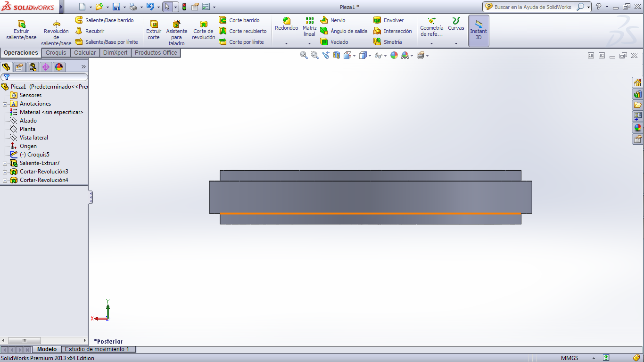Viewport: 644px width, 362px height.
Task: Expand Cortar-Revolución4 feature node
Action: click(x=5, y=181)
